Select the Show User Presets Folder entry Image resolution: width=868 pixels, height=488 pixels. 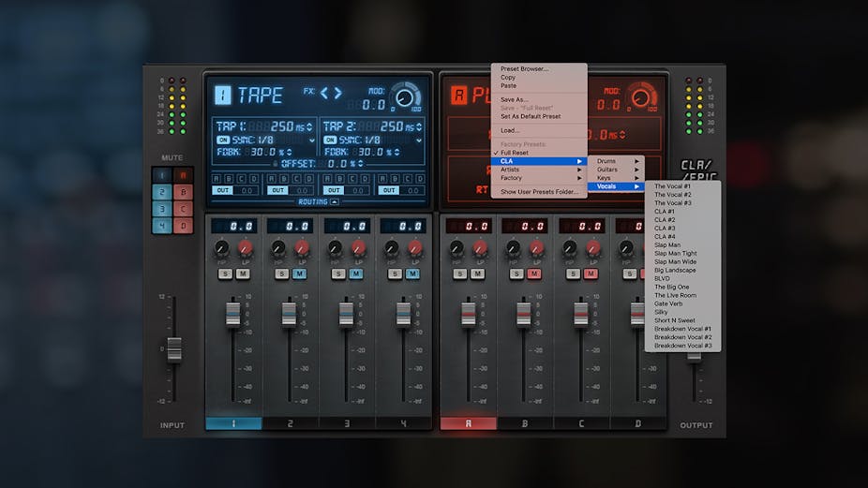coord(539,191)
